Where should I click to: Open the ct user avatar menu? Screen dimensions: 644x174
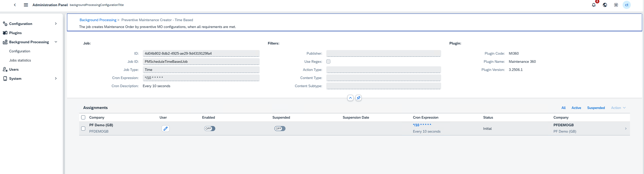[x=627, y=5]
